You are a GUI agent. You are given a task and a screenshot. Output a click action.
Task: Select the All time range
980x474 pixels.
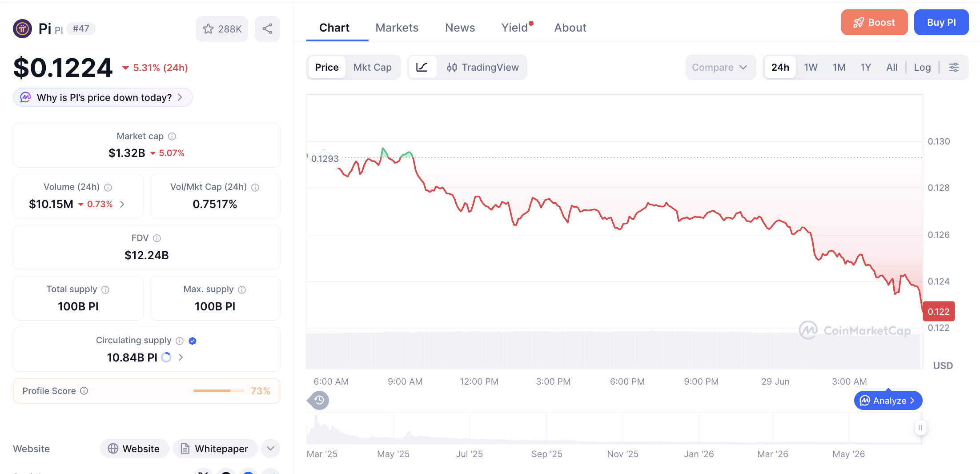click(892, 67)
